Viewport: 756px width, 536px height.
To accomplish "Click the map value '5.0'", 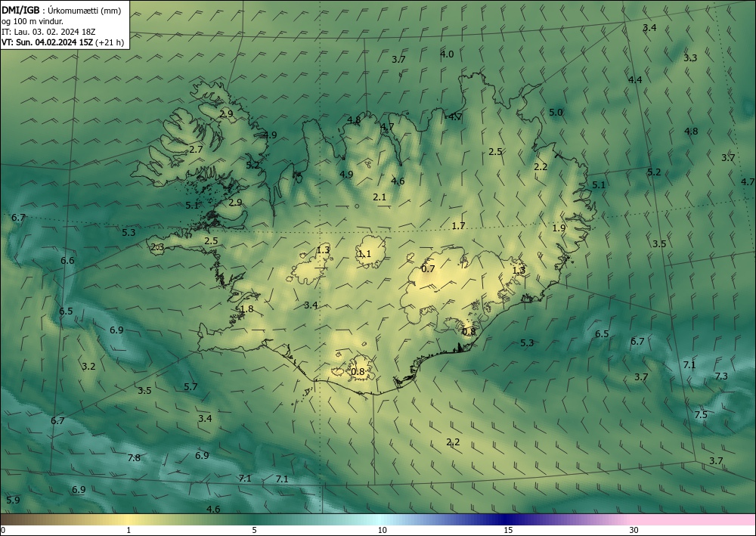I will [x=556, y=113].
